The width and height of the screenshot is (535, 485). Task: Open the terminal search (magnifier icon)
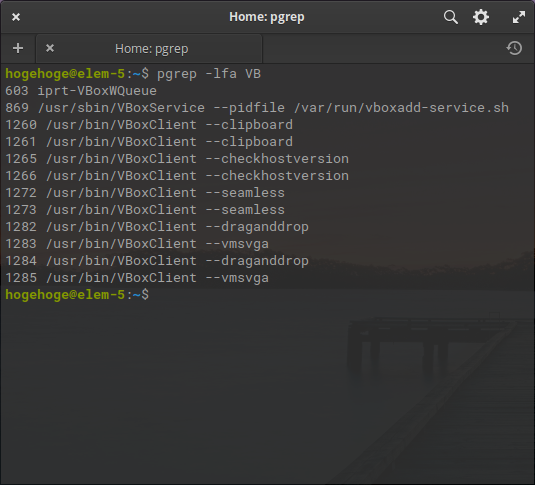451,17
